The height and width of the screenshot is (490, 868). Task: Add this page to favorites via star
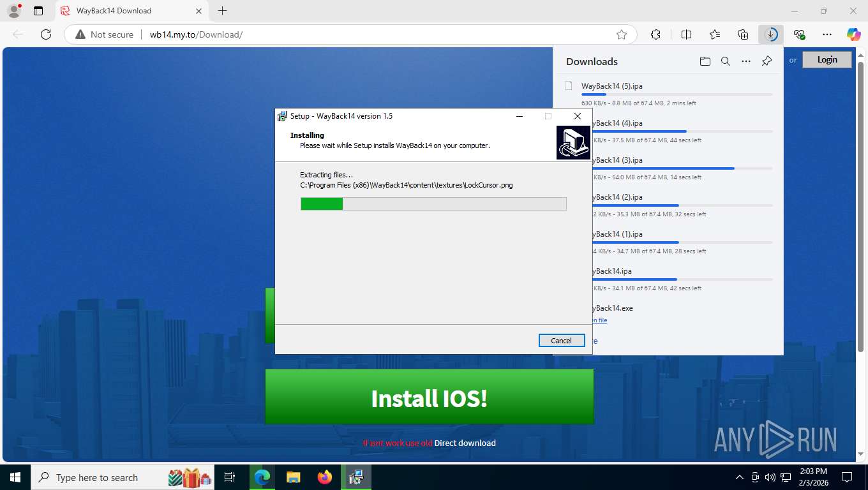[622, 34]
